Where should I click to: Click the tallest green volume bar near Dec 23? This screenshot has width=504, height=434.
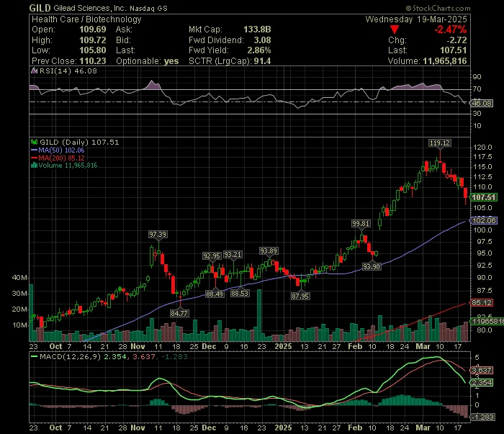click(x=259, y=315)
